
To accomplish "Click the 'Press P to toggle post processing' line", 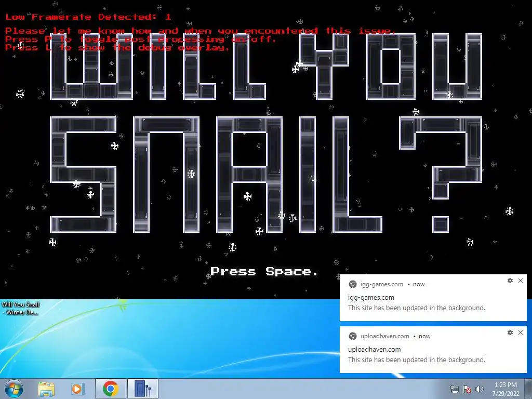I will [140, 39].
